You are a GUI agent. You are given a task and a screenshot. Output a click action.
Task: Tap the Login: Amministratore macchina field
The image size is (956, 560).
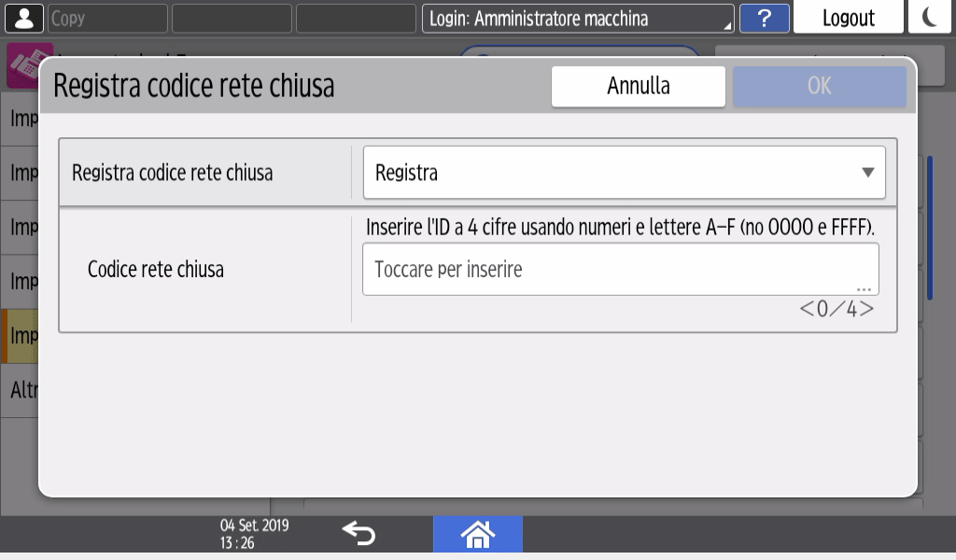pos(578,19)
